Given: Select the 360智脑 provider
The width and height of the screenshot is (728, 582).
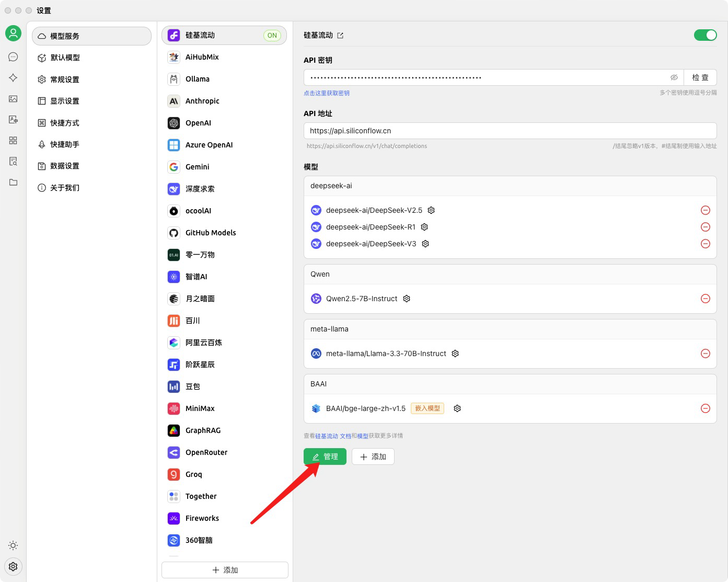Looking at the screenshot, I should pos(224,540).
